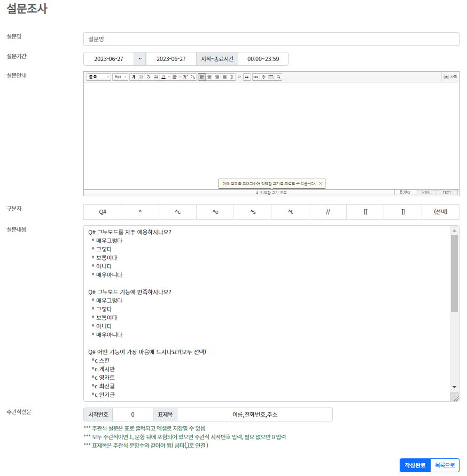Screen dimensions: 467x476
Task: Click the 작성완료 submit button
Action: click(x=415, y=465)
